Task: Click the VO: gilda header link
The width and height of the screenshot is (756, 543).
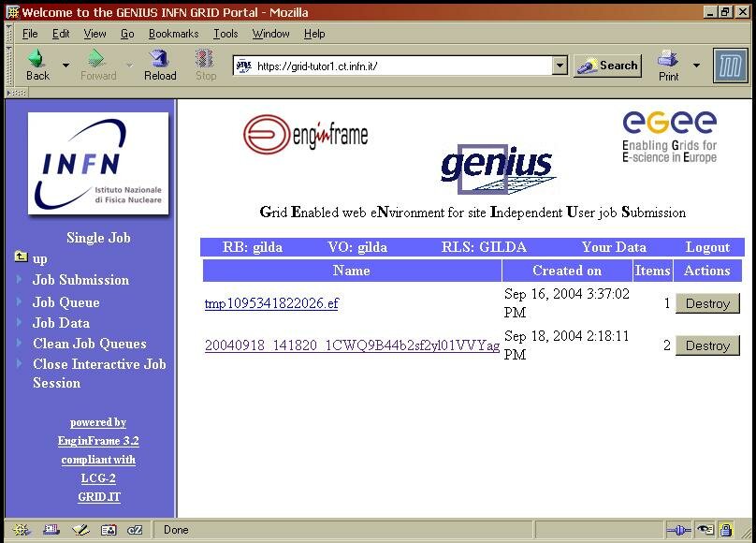Action: click(x=357, y=247)
